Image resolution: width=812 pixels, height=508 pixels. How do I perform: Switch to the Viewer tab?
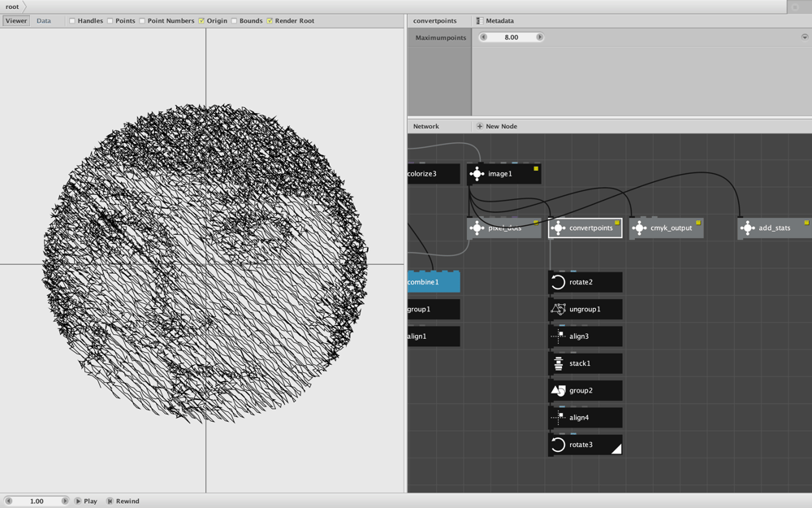point(16,21)
